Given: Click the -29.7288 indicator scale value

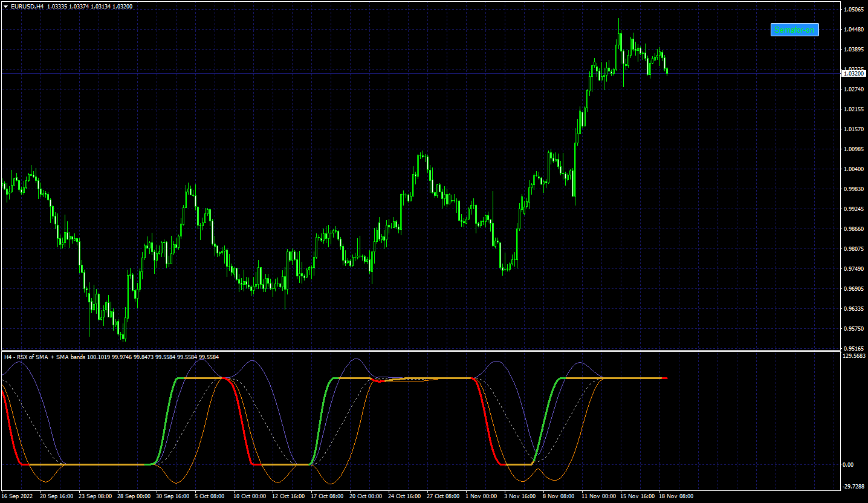Looking at the screenshot, I should pos(855,486).
